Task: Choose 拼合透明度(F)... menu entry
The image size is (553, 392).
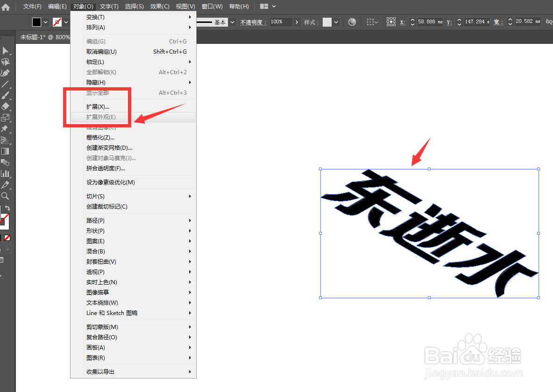Action: coord(133,168)
